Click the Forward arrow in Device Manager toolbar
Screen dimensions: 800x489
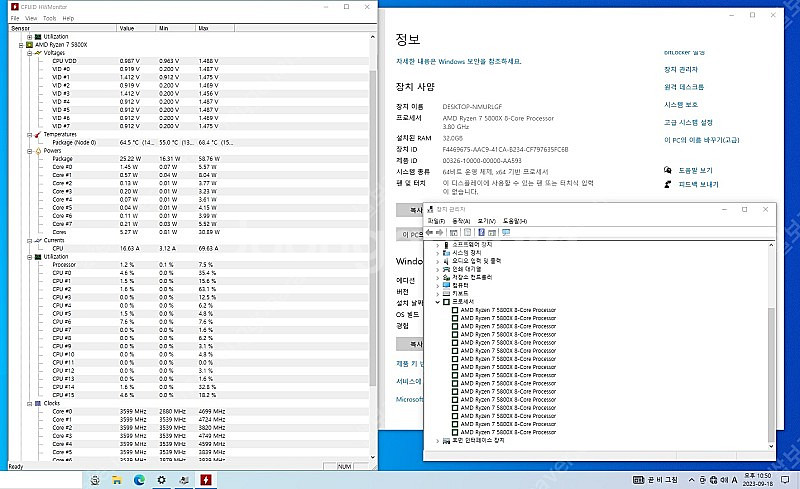click(439, 232)
